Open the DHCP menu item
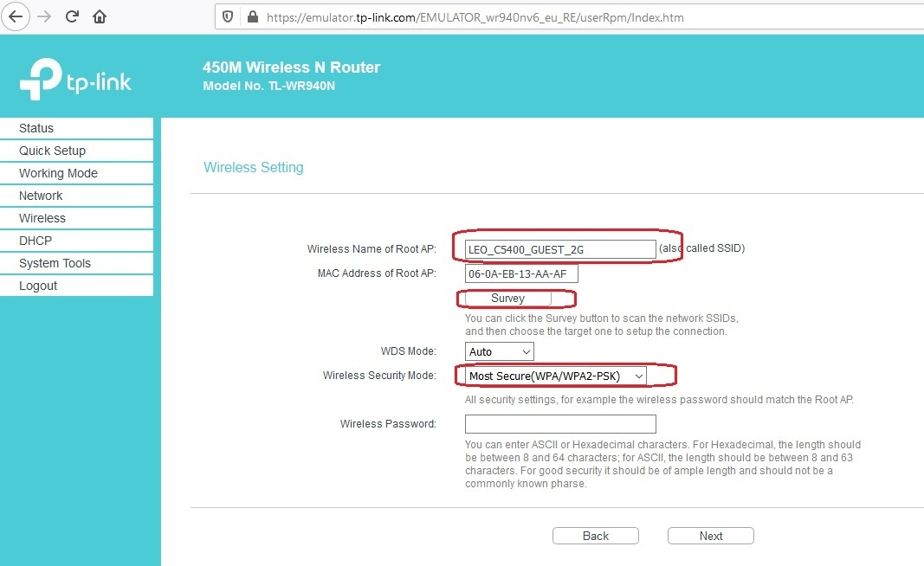Screen dimensions: 924x566 [76, 241]
